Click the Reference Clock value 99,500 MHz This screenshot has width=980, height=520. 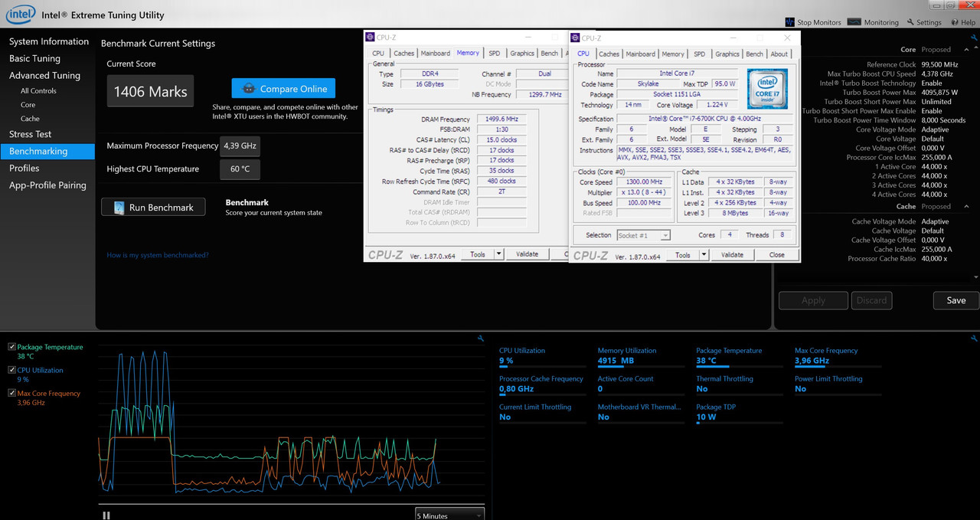939,64
